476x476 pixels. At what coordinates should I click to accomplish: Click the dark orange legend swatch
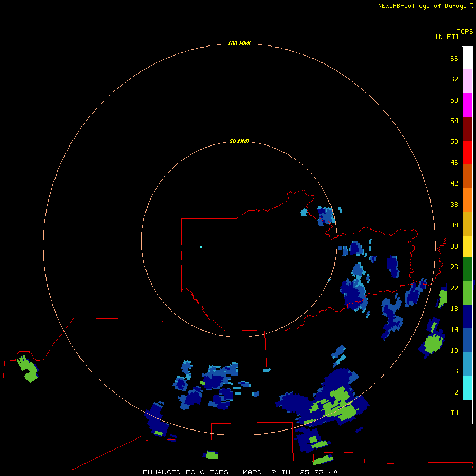[467, 176]
